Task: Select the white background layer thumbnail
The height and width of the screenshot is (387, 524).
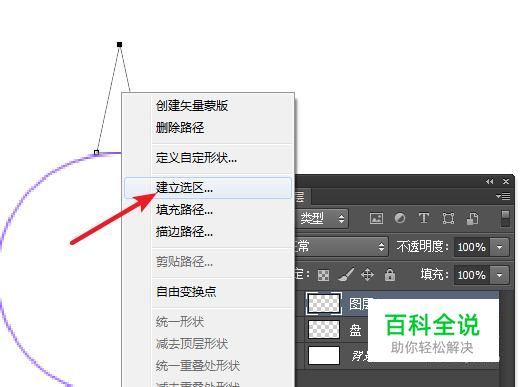Action: [x=323, y=355]
